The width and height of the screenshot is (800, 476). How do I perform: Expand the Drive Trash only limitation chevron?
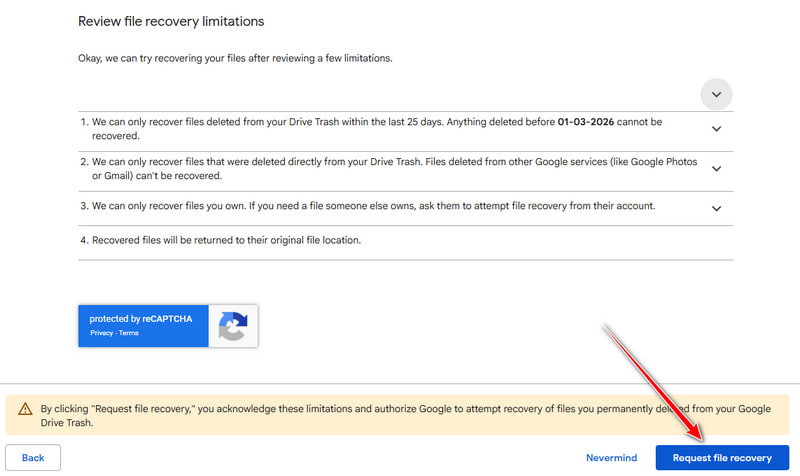click(716, 169)
